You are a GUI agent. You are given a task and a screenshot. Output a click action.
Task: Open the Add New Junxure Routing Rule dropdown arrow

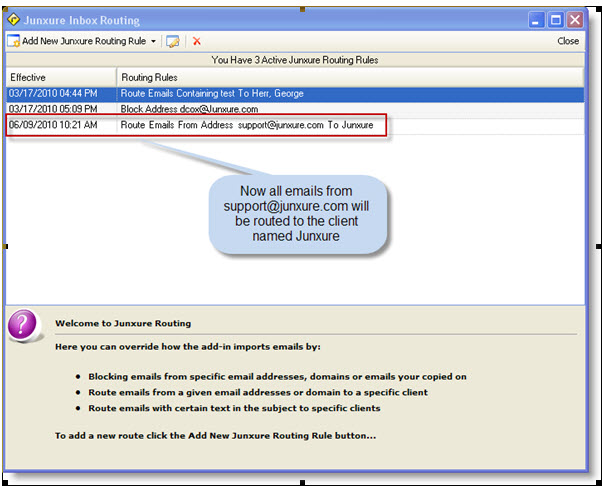click(x=153, y=41)
